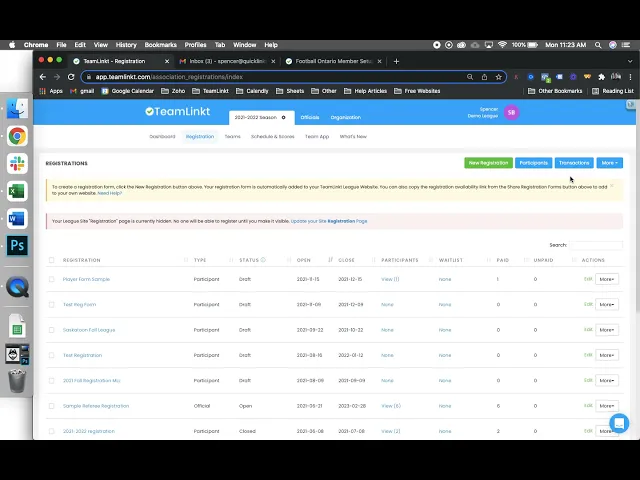Check the Player Form Sample row checkbox
The width and height of the screenshot is (640, 480).
[x=51, y=279]
